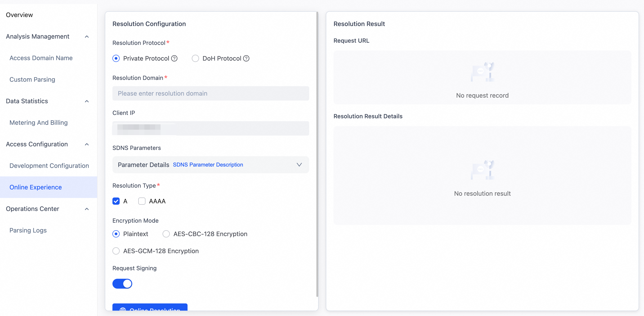Click the Private Protocol help icon
This screenshot has height=316, width=644.
coord(174,58)
